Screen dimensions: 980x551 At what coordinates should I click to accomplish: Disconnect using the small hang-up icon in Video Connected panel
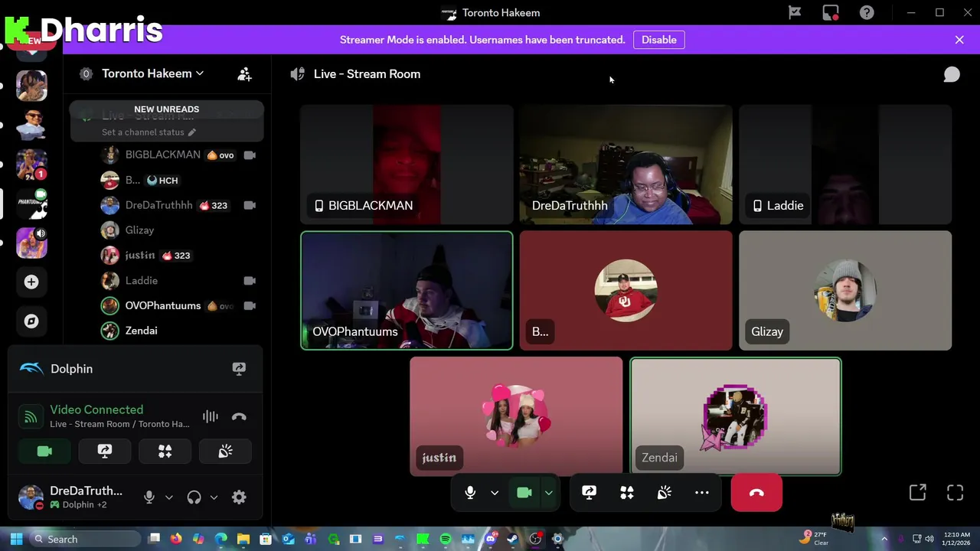click(239, 416)
